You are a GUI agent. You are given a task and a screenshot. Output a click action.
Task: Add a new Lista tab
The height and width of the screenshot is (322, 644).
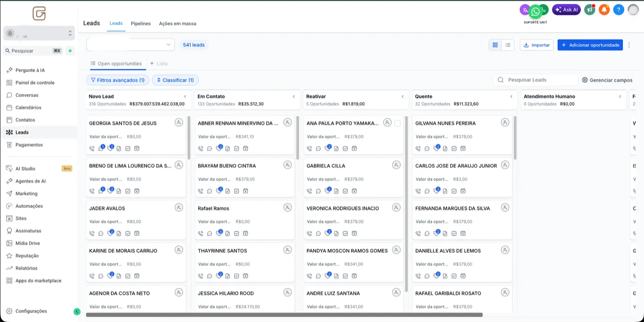pos(159,64)
